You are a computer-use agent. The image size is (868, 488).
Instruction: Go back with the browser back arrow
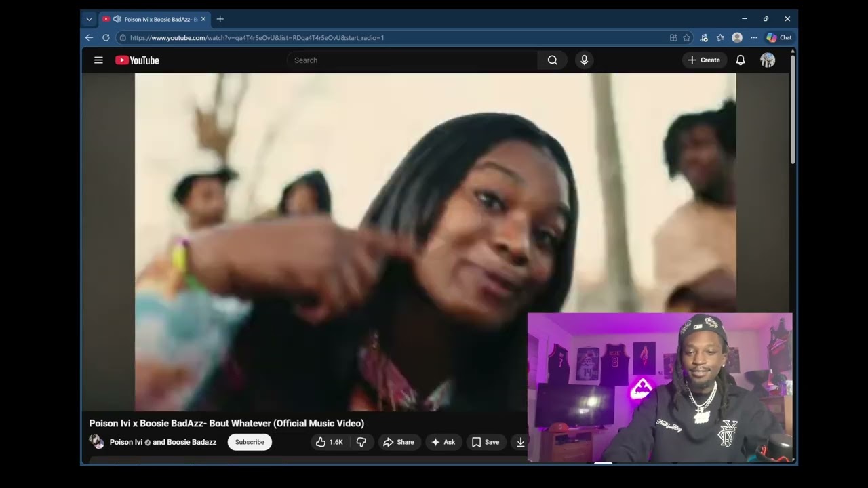[x=89, y=38]
